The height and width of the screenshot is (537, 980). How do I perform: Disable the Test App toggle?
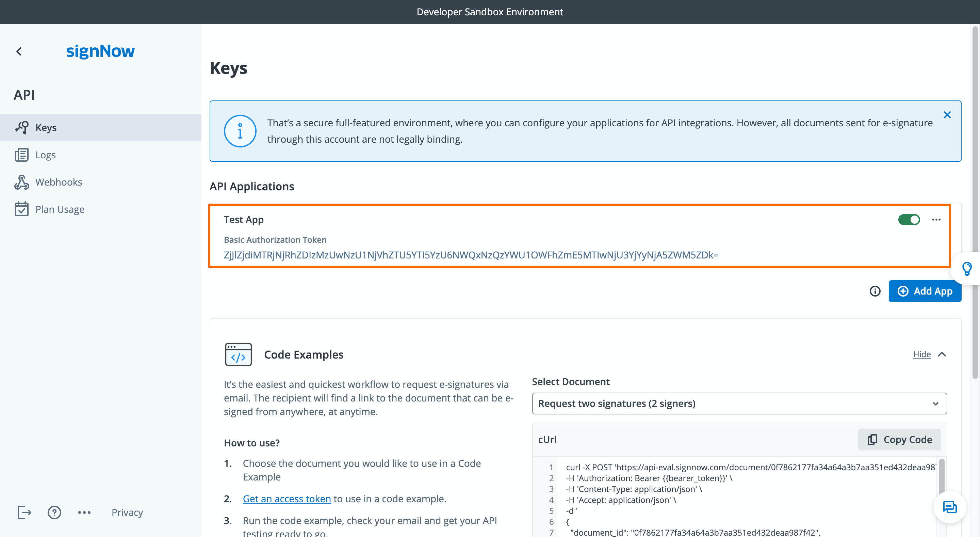tap(909, 220)
